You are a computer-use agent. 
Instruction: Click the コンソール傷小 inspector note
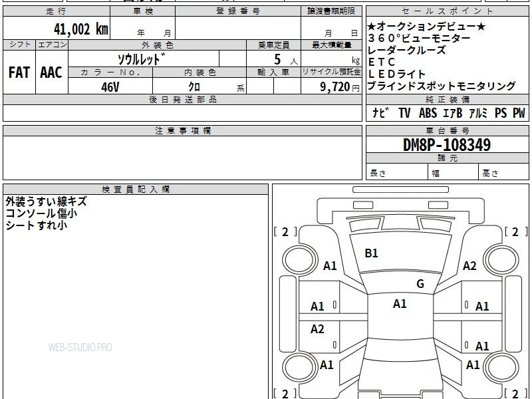(41, 213)
